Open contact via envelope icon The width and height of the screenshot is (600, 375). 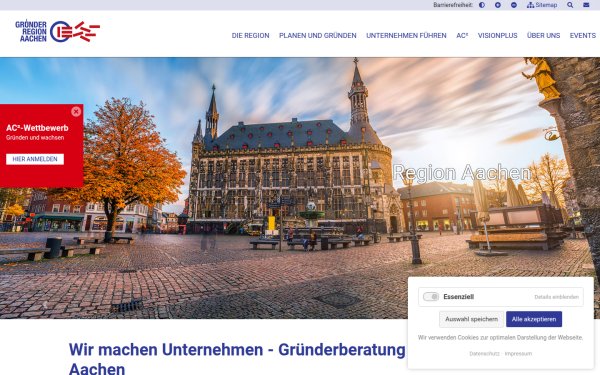(x=586, y=5)
